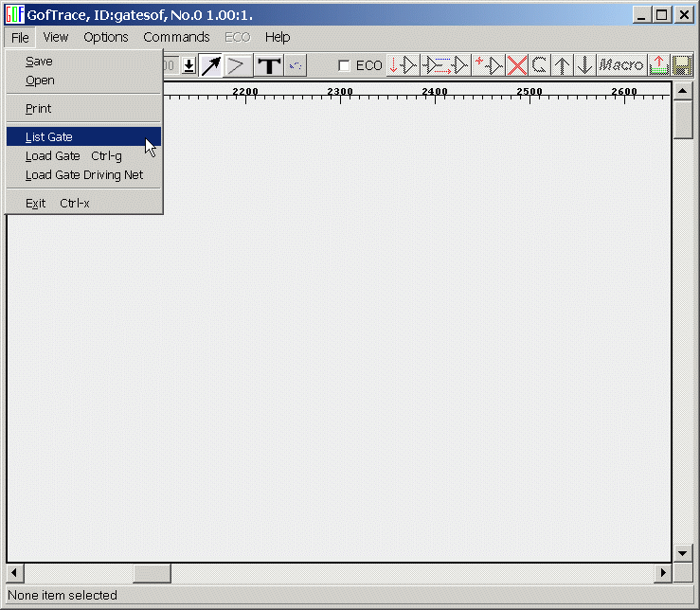The image size is (700, 610).
Task: Click the horizontal scrollbar right arrow
Action: pyautogui.click(x=663, y=574)
